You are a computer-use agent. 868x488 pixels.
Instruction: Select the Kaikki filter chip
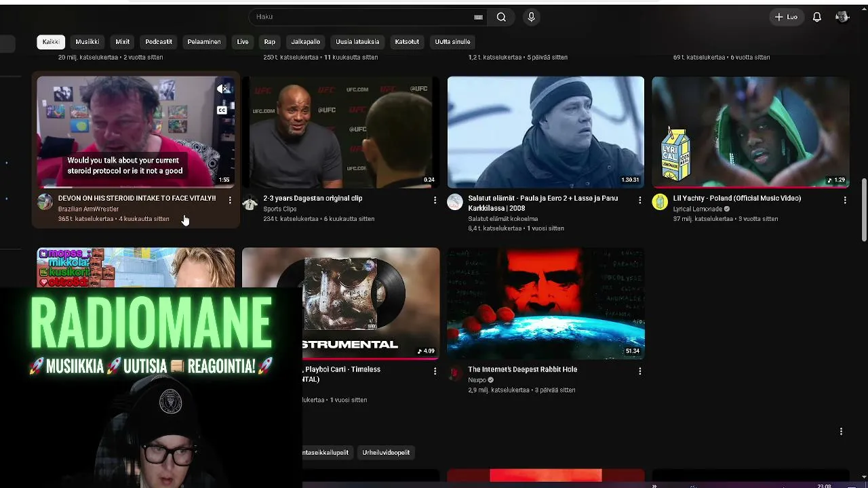click(51, 42)
